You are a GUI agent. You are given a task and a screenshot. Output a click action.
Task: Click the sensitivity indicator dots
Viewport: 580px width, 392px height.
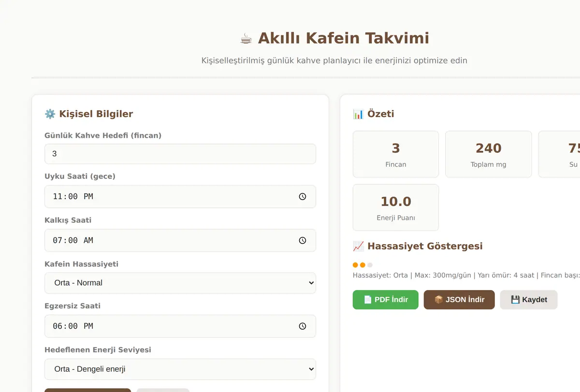tap(362, 265)
